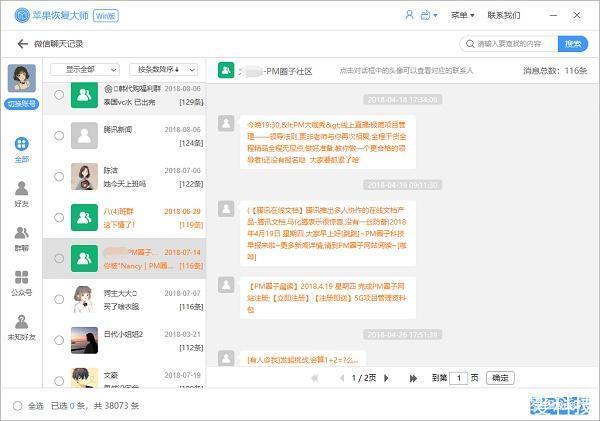The image size is (600, 421).
Task: Click the search field 请输入要查找的内容
Action: click(x=509, y=44)
